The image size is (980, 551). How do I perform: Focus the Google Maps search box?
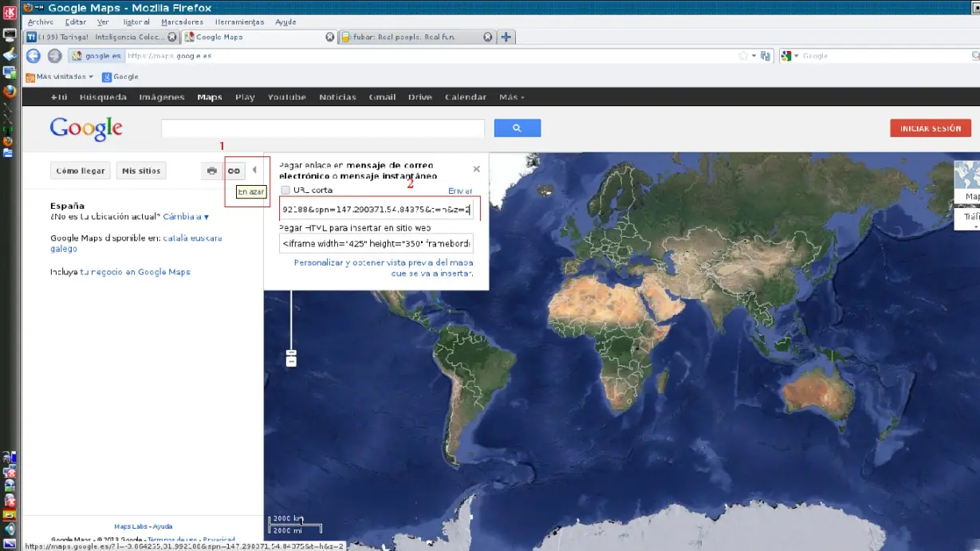click(x=323, y=128)
